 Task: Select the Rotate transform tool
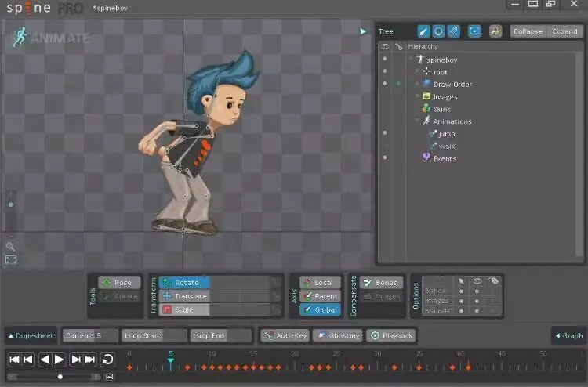(184, 282)
